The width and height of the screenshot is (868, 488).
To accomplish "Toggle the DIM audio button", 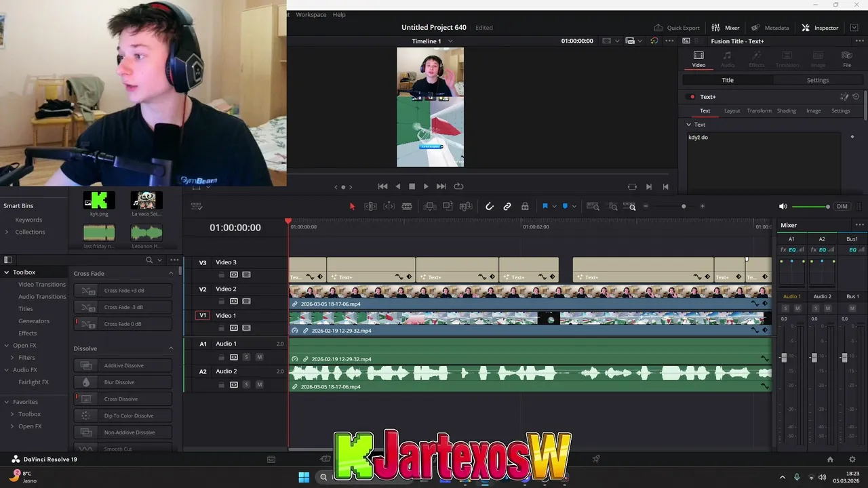I will tap(842, 207).
